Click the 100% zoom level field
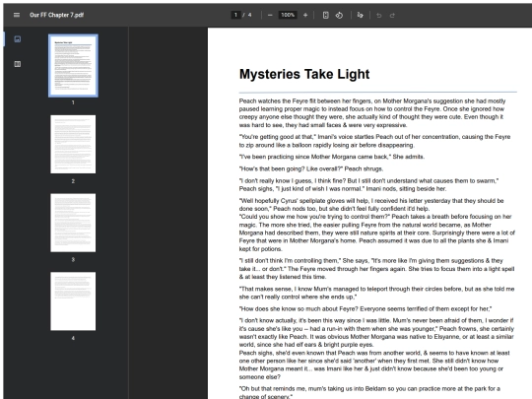Image resolution: width=532 pixels, height=399 pixels. (x=288, y=15)
